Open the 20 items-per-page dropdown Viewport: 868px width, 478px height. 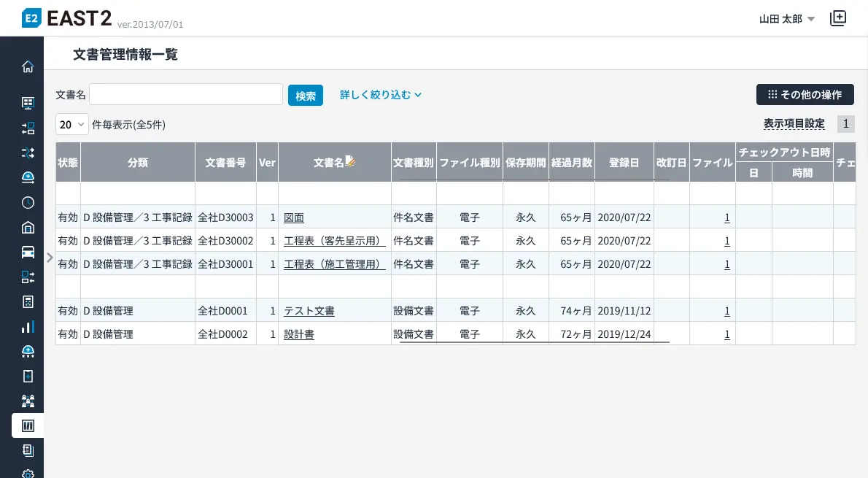[x=71, y=125]
